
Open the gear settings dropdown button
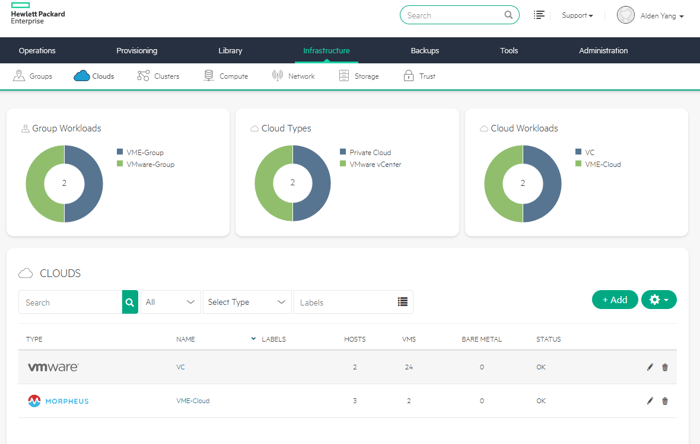click(x=659, y=300)
